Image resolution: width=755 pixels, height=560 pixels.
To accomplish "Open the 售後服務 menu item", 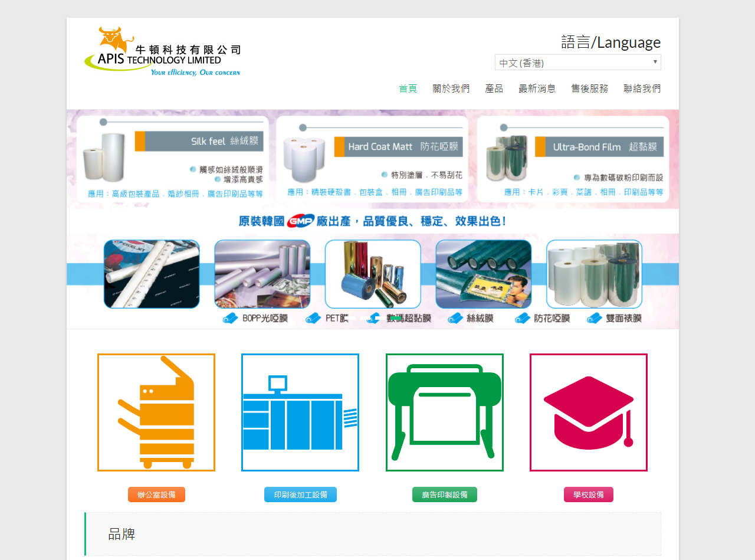I will coord(589,89).
